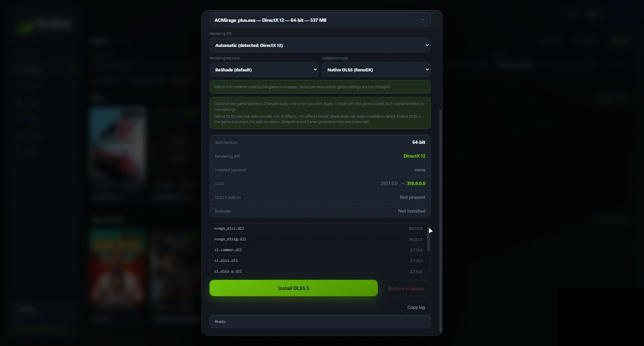Select the sl.common.dll row
Viewport: 644px width, 346px height.
click(x=318, y=250)
